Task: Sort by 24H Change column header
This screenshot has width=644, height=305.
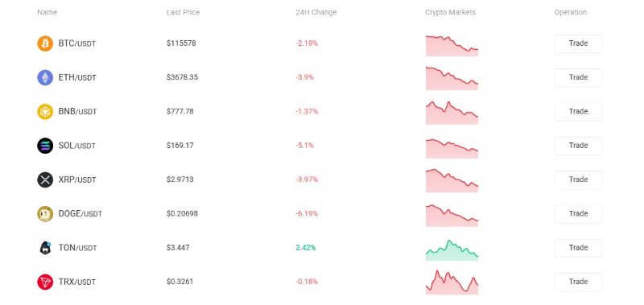Action: pyautogui.click(x=316, y=12)
